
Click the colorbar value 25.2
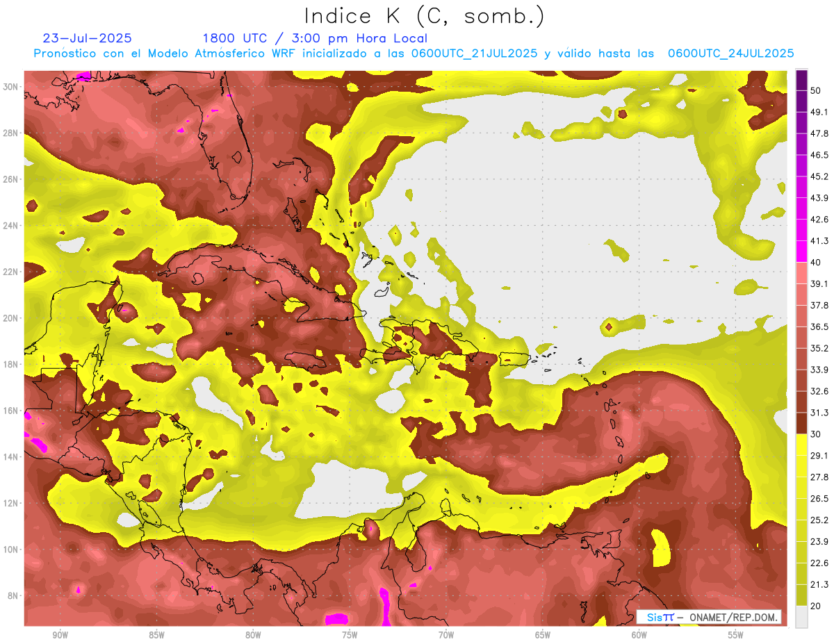pyautogui.click(x=819, y=520)
